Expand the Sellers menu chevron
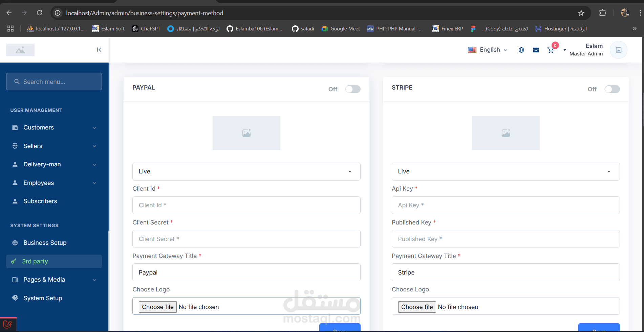Image resolution: width=644 pixels, height=332 pixels. [x=94, y=146]
